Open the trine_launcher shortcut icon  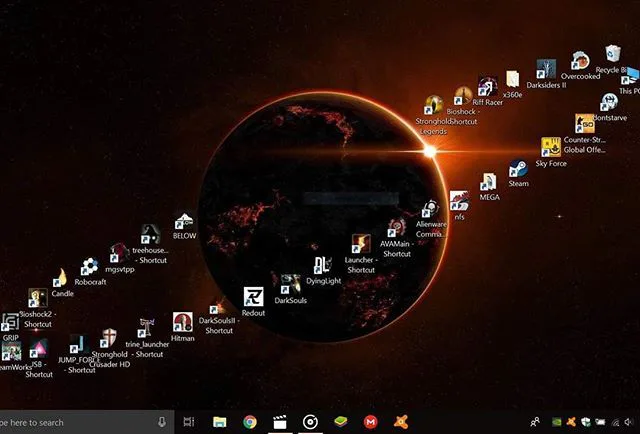(146, 328)
